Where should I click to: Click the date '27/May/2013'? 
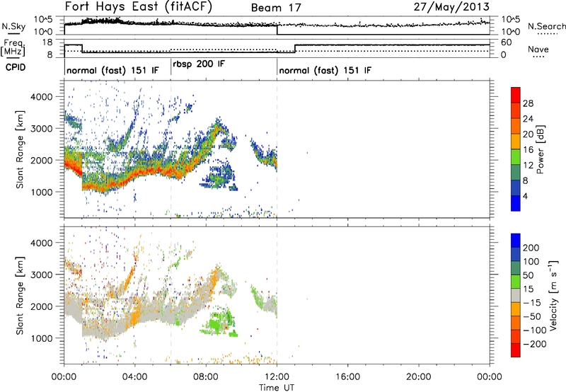coord(451,7)
